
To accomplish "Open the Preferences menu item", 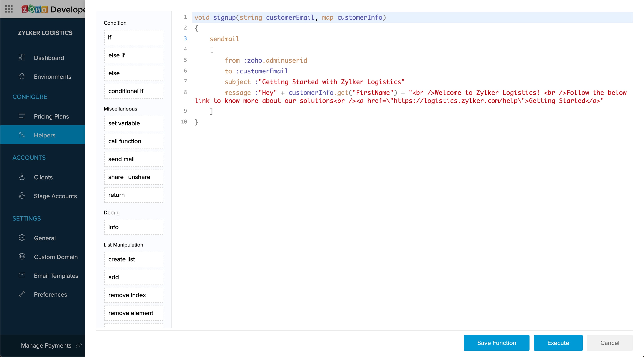I will click(x=50, y=295).
